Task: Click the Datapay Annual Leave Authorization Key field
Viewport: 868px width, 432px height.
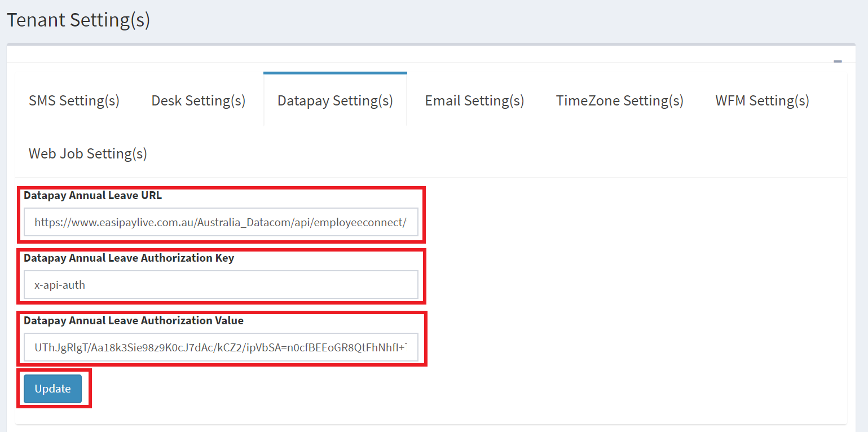Action: [222, 285]
